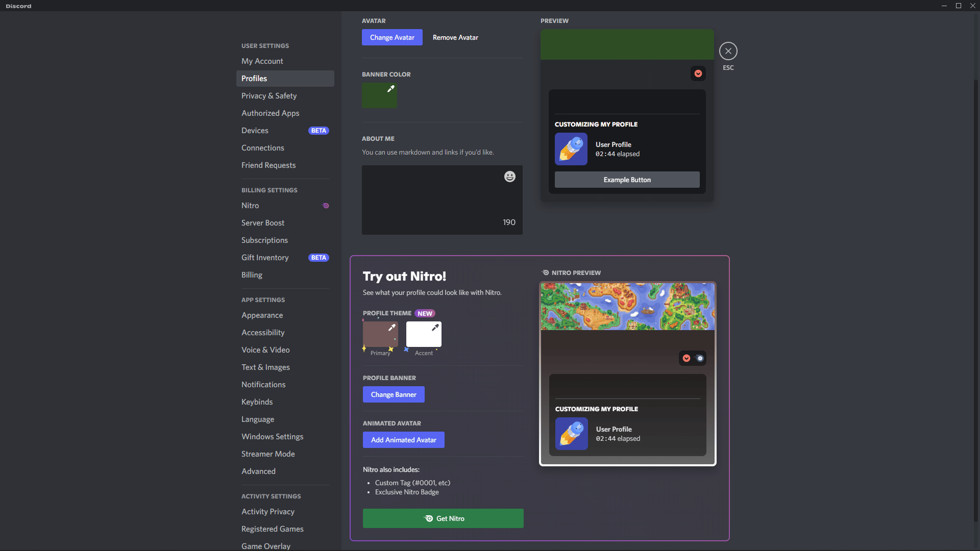The width and height of the screenshot is (980, 551).
Task: Click the settings page scrollbar
Action: [x=976, y=301]
